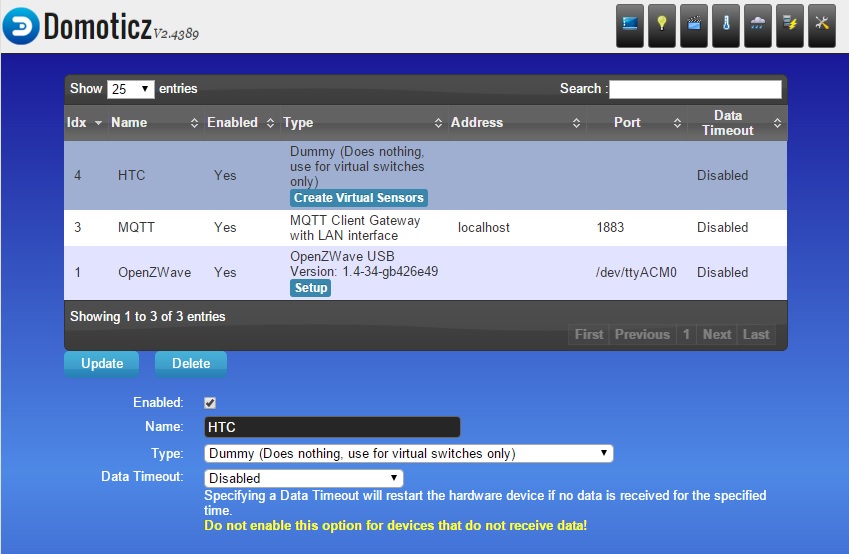Open the Data Timeout dropdown
Viewport: 849px width, 554px height.
(304, 478)
